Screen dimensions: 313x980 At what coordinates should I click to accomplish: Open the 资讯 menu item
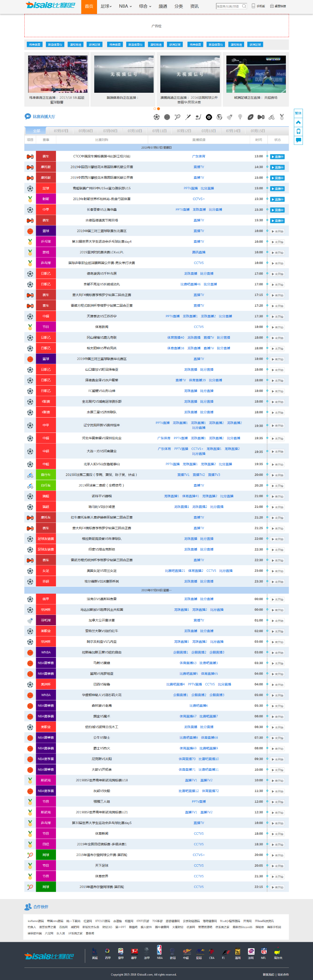[x=194, y=6]
